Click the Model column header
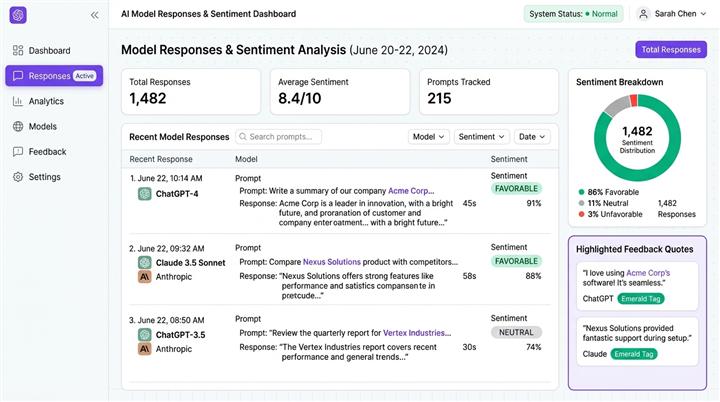The height and width of the screenshot is (402, 720). (246, 159)
